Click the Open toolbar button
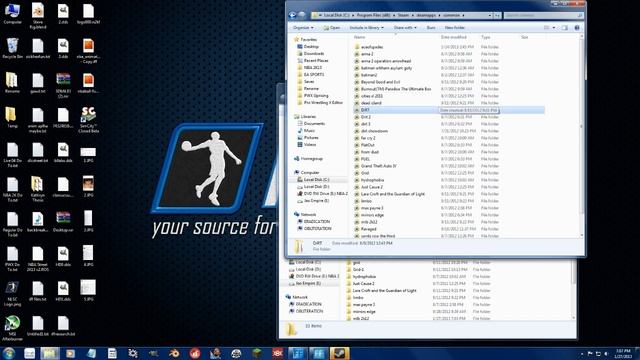The height and width of the screenshot is (360, 640). point(331,28)
